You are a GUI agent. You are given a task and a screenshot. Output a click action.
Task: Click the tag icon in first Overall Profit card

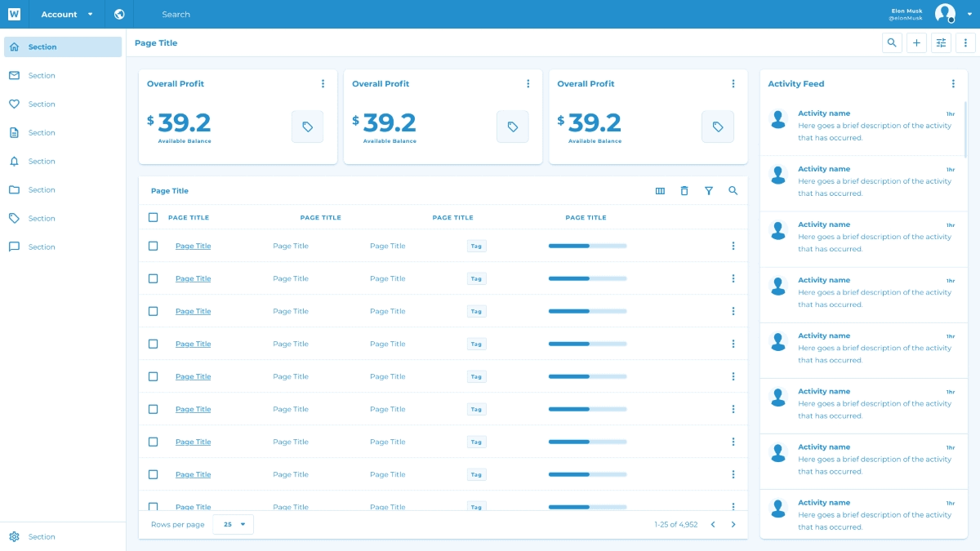[x=308, y=127]
